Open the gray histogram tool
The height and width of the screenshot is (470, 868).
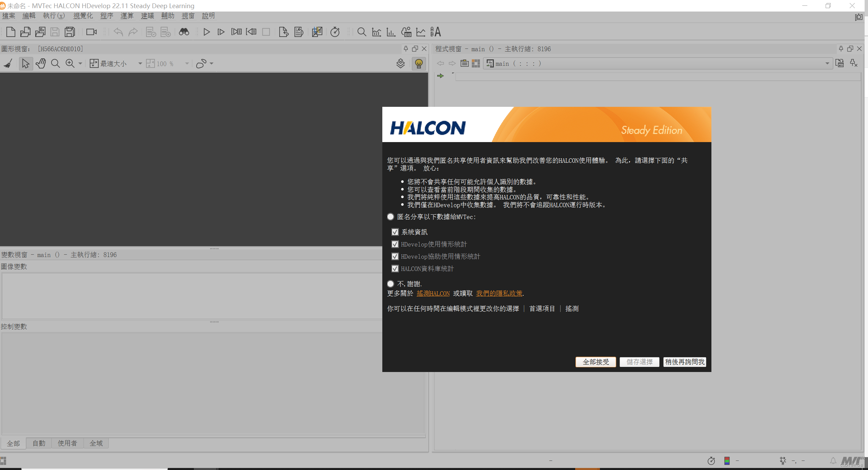point(377,32)
